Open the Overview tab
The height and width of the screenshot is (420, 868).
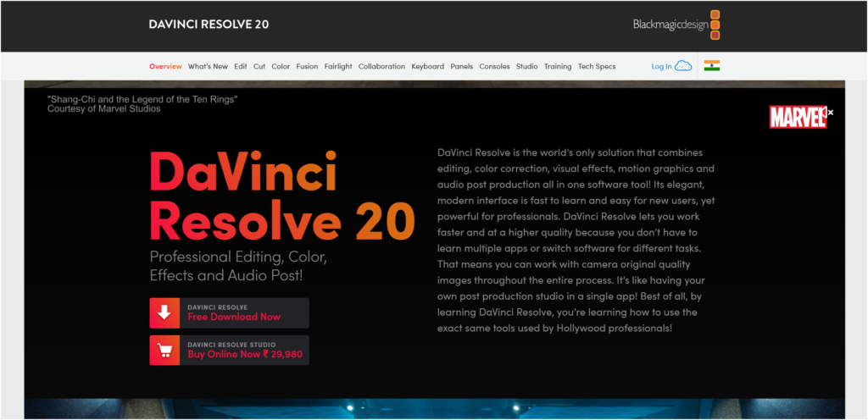(x=165, y=66)
